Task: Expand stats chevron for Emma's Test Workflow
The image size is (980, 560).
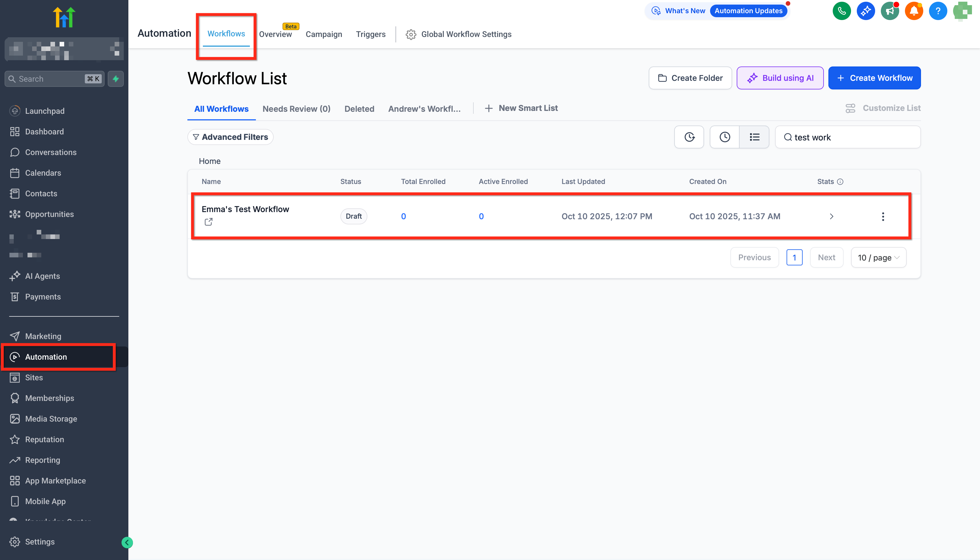Action: (x=831, y=217)
